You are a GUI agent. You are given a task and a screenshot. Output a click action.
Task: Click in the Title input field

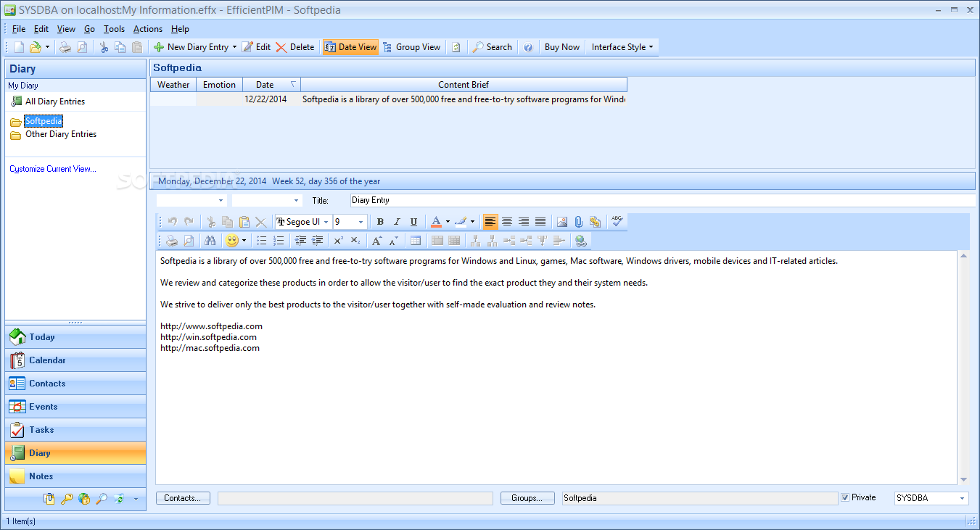663,200
